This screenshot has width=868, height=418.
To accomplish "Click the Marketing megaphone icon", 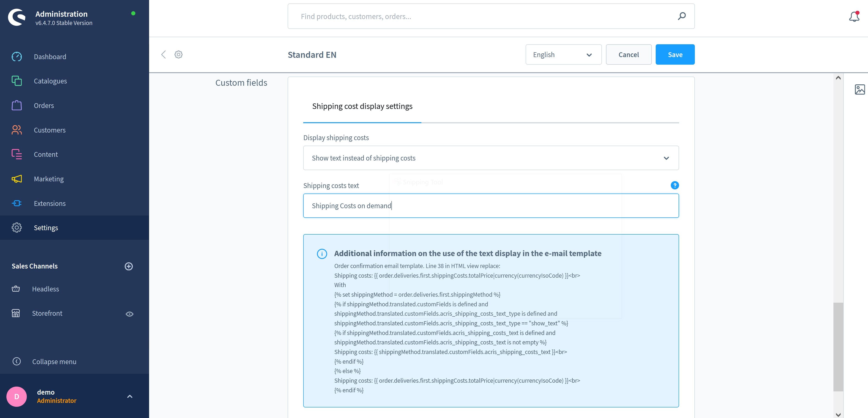I will click(x=16, y=179).
